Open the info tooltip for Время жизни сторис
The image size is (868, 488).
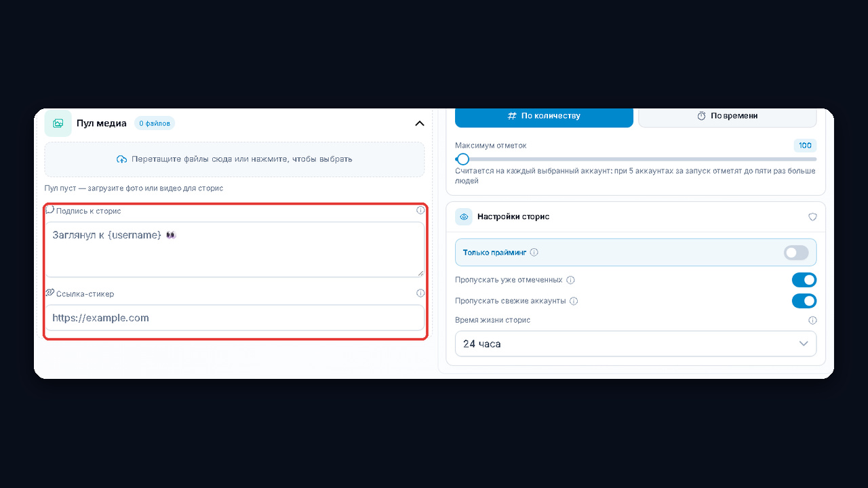click(812, 321)
